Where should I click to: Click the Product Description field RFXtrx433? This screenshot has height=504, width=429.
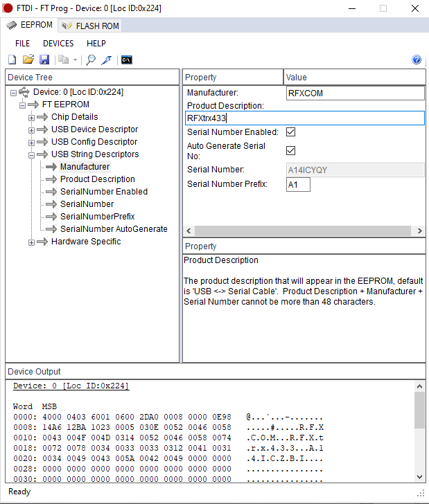tap(305, 118)
